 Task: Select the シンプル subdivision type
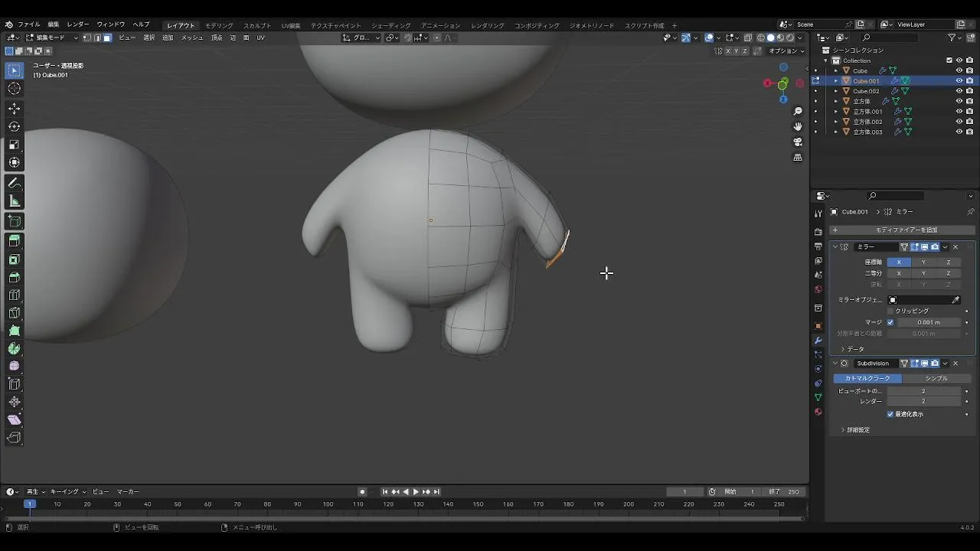[936, 378]
